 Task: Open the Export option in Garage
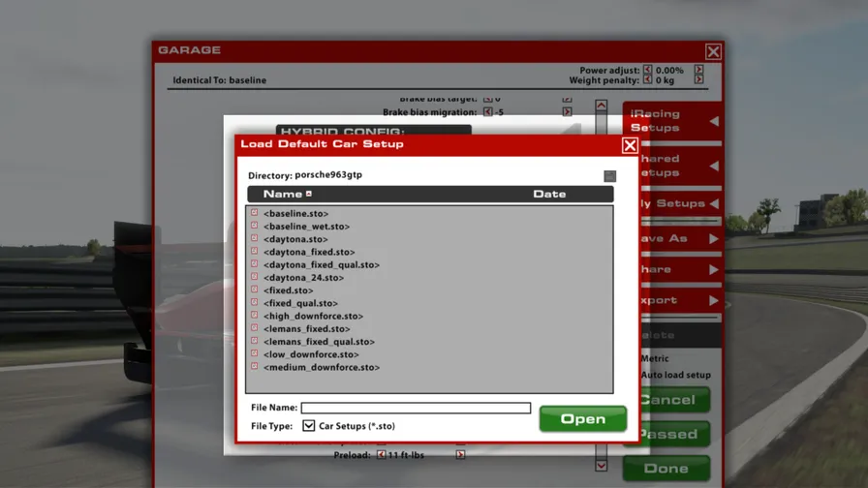(681, 300)
